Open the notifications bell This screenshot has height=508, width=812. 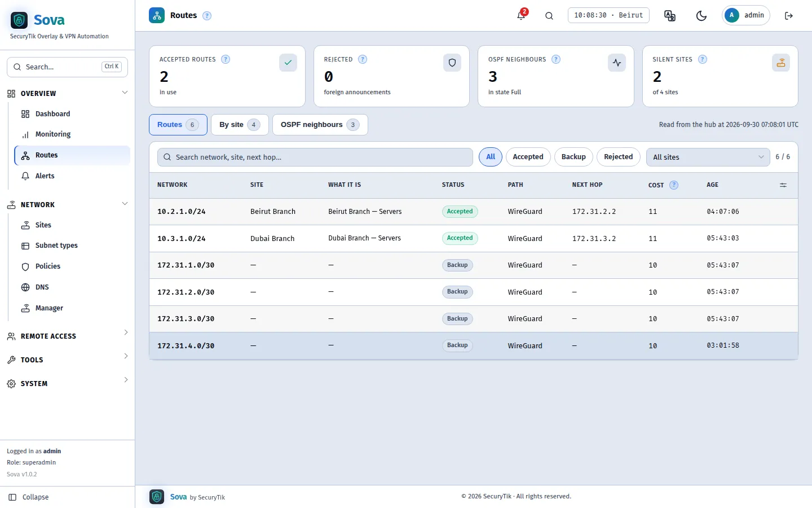click(x=521, y=15)
